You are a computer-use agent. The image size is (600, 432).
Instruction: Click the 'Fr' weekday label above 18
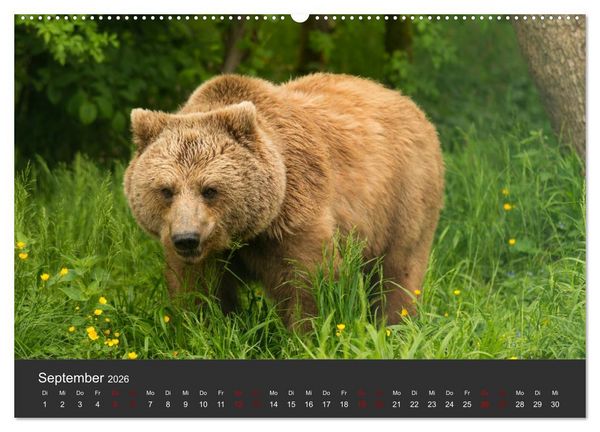coord(344,393)
